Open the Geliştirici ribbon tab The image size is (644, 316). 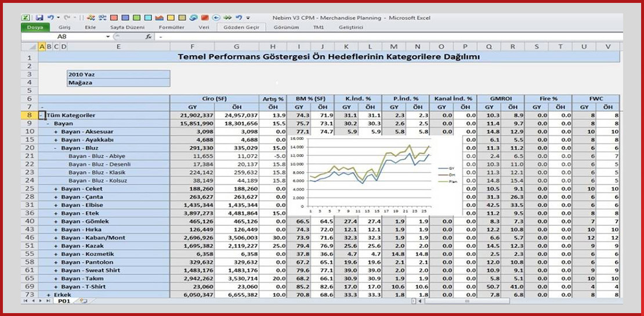pos(351,27)
